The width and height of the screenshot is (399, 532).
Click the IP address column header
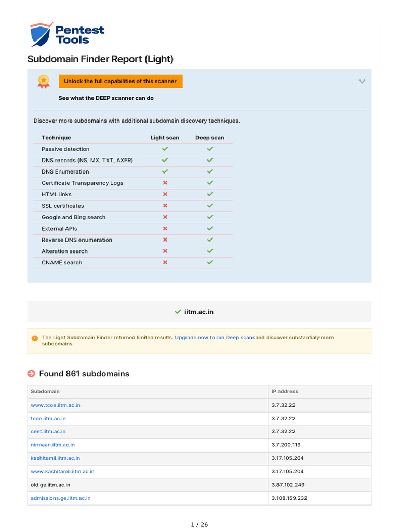285,391
